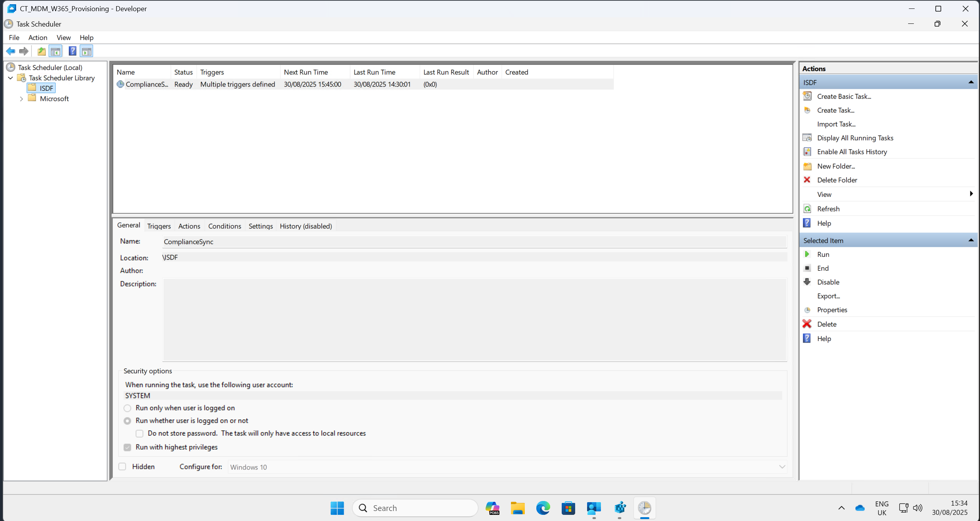The width and height of the screenshot is (980, 521).
Task: Expand the Microsoft folder tree node
Action: (22, 99)
